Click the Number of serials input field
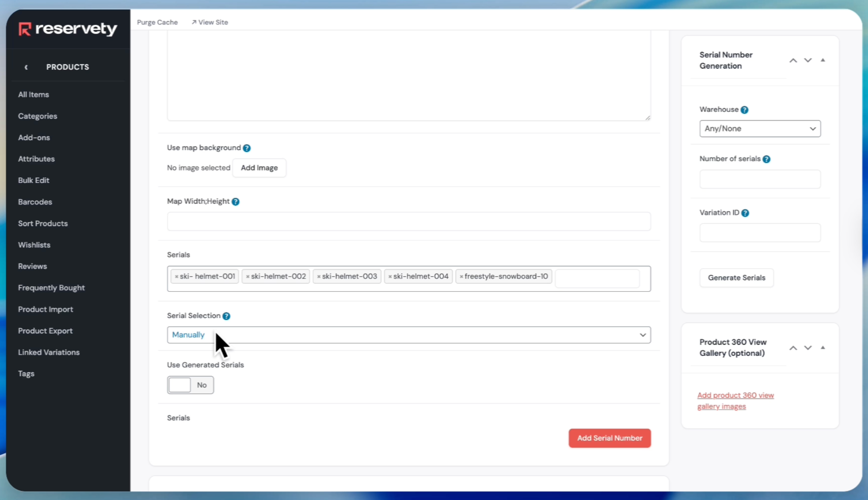 tap(760, 179)
